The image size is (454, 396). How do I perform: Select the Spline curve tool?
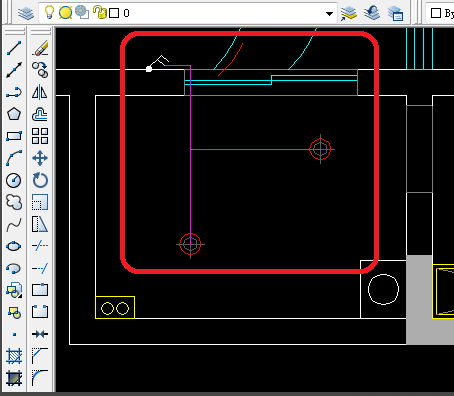14,224
